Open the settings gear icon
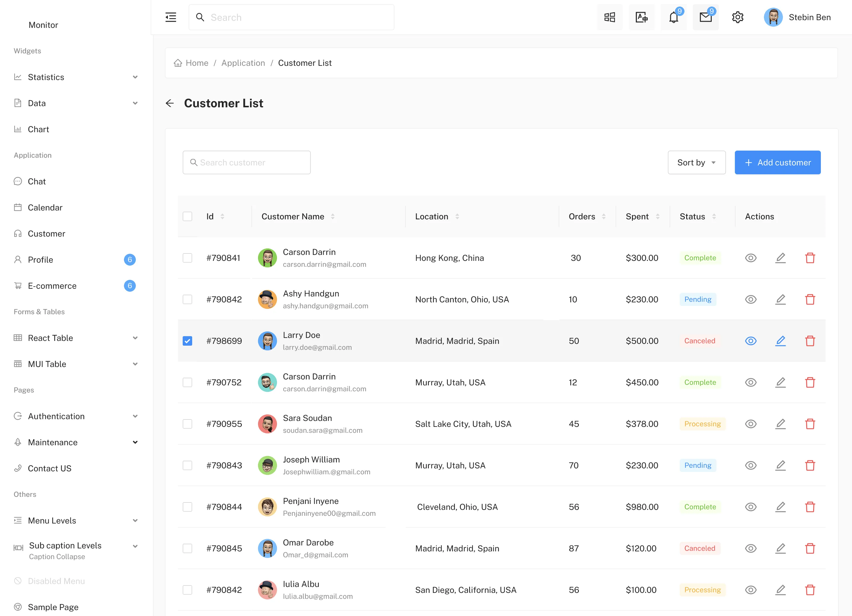Screen dimensions: 852x616 tap(738, 17)
